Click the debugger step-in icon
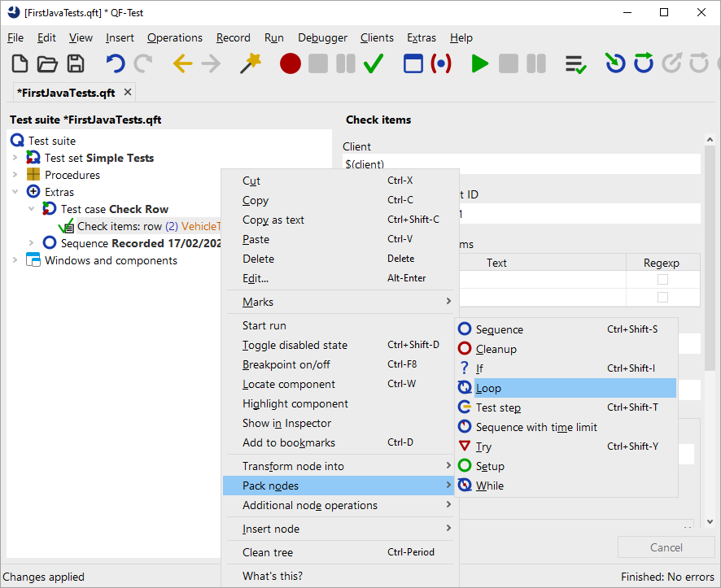721x588 pixels. tap(614, 63)
